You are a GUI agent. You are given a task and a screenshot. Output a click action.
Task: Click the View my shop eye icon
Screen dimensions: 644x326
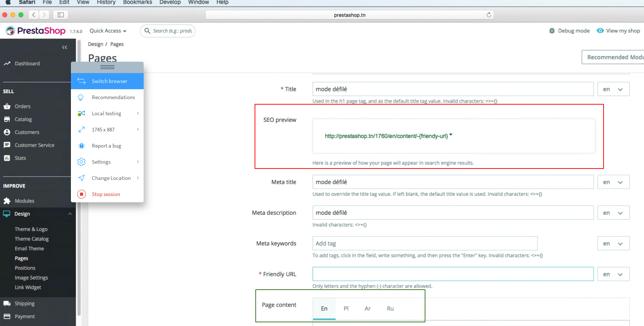(x=600, y=31)
